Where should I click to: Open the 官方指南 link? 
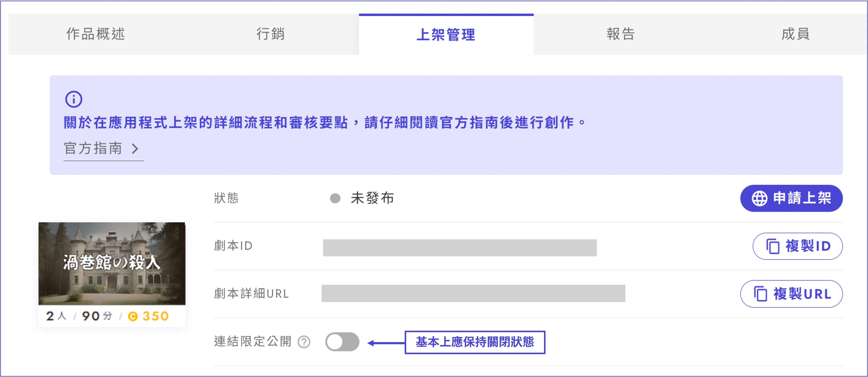coord(93,148)
